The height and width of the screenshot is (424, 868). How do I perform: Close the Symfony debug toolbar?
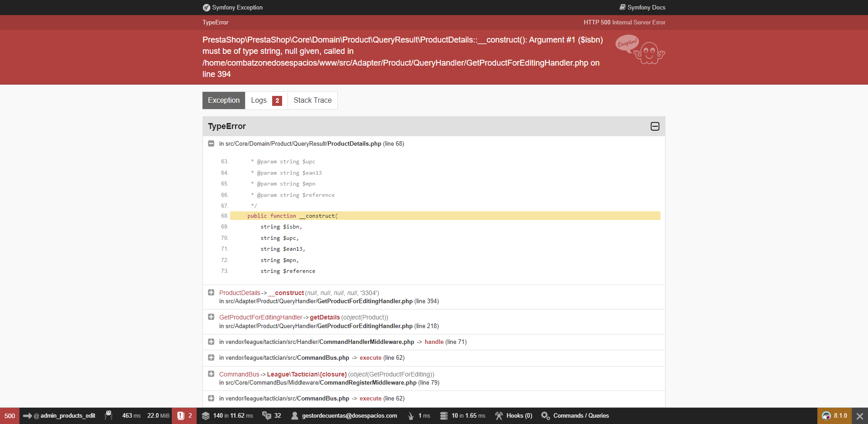tap(860, 416)
